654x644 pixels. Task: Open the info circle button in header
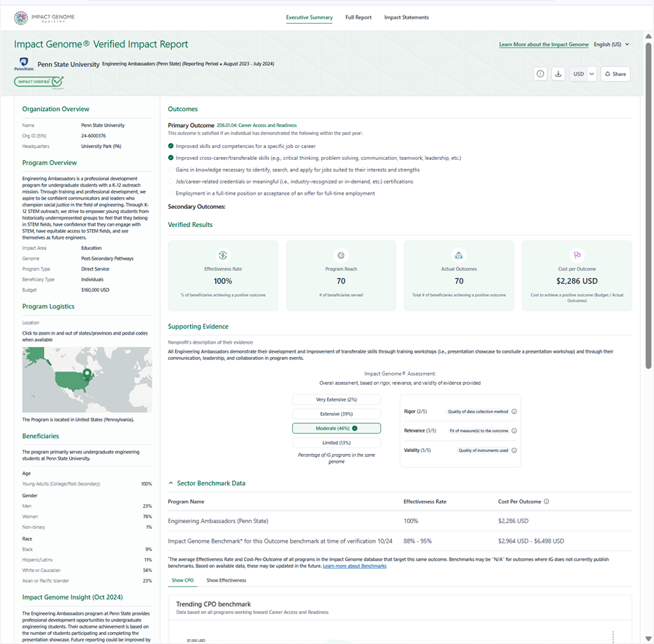[540, 74]
